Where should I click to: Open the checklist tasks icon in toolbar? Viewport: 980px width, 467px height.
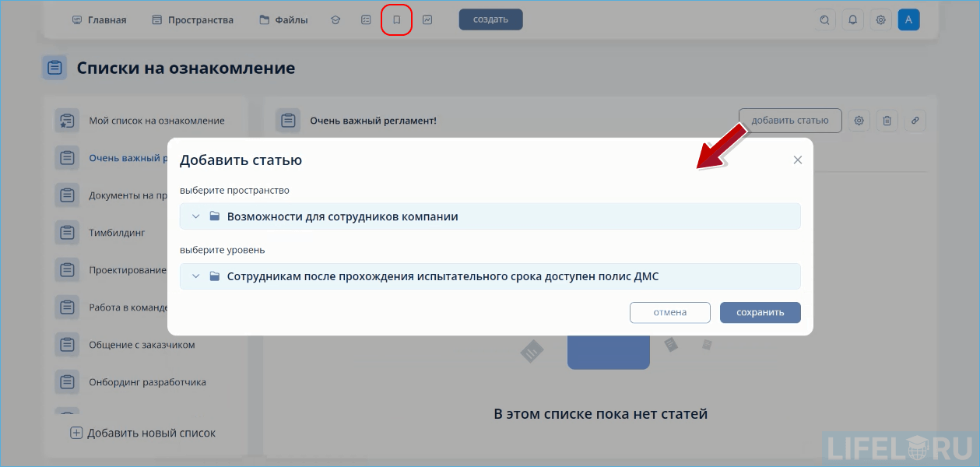[x=366, y=19]
